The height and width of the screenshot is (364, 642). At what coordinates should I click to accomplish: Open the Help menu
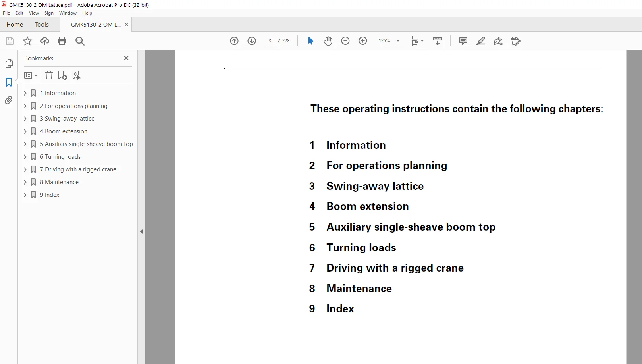[x=87, y=13]
